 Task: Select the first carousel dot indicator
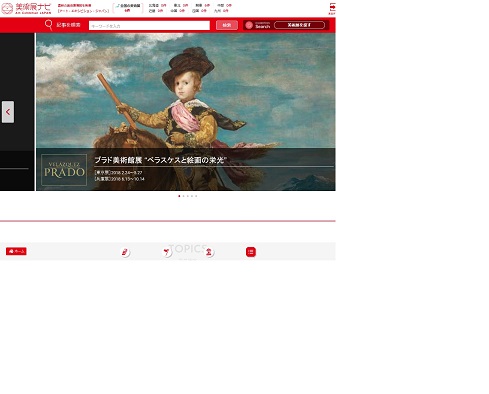179,196
